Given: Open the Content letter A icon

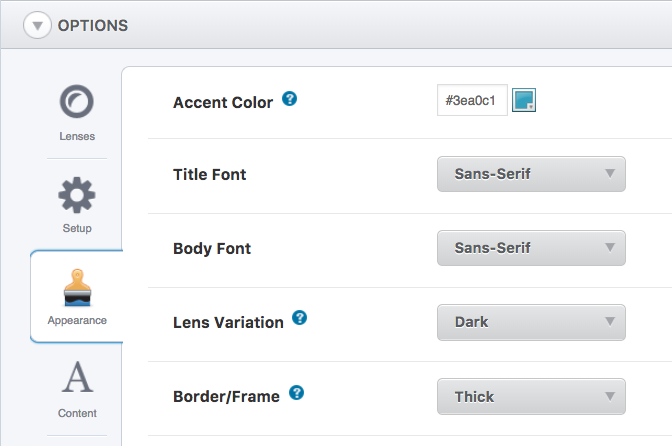Looking at the screenshot, I should (77, 379).
